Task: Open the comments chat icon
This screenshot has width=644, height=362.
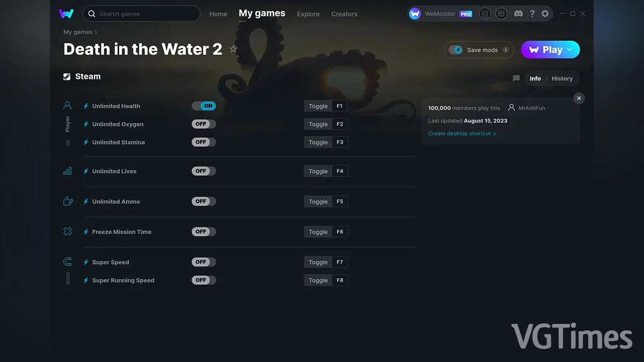Action: pos(516,78)
